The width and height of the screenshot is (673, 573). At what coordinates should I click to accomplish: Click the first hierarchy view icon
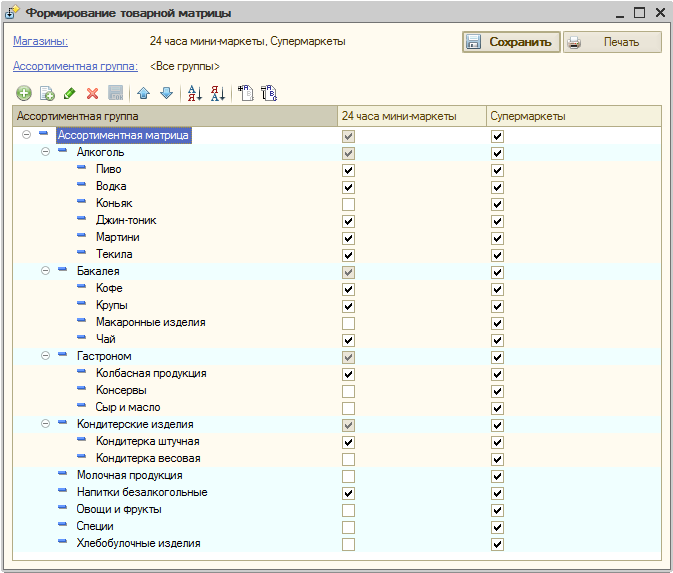tap(246, 93)
